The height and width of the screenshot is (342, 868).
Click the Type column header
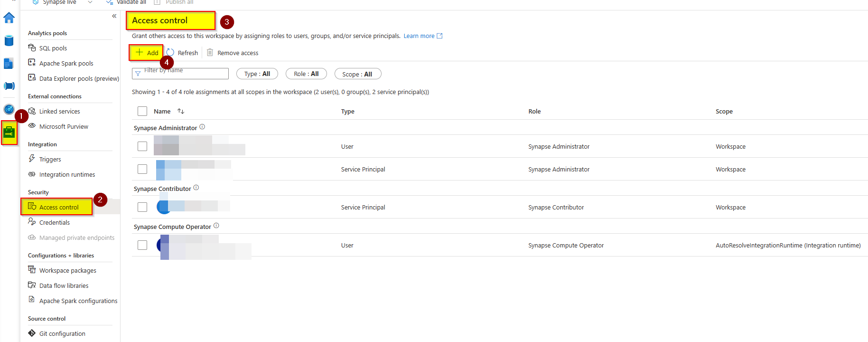[x=348, y=111]
